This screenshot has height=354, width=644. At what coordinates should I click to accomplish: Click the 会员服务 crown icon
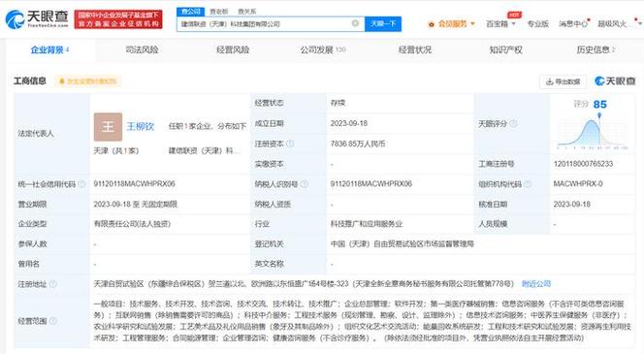pos(432,24)
